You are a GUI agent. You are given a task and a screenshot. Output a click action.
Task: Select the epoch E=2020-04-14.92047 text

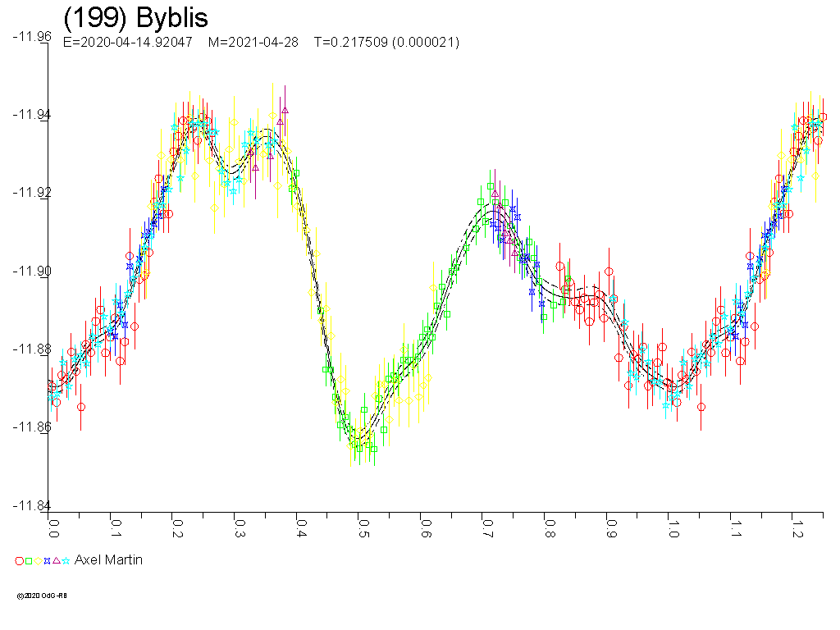point(127,43)
